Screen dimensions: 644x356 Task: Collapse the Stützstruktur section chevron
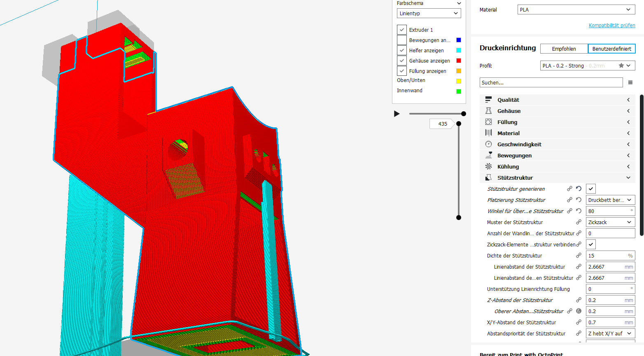628,178
